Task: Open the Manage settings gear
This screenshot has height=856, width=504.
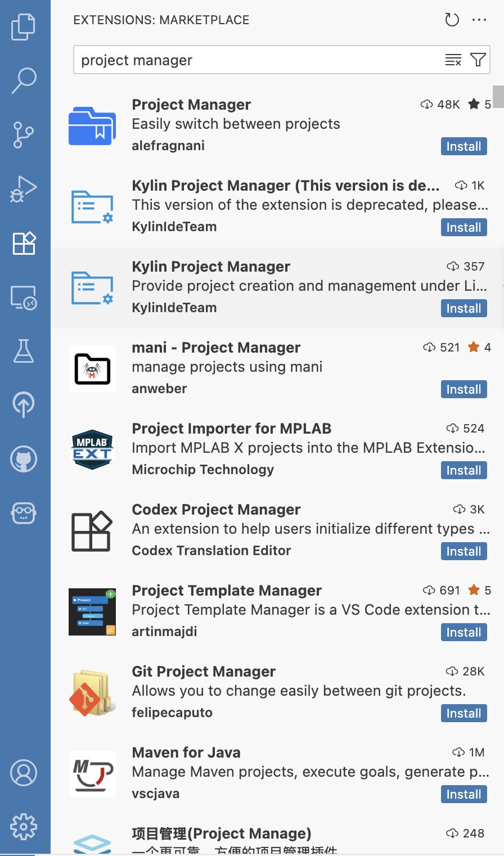Action: pyautogui.click(x=23, y=827)
